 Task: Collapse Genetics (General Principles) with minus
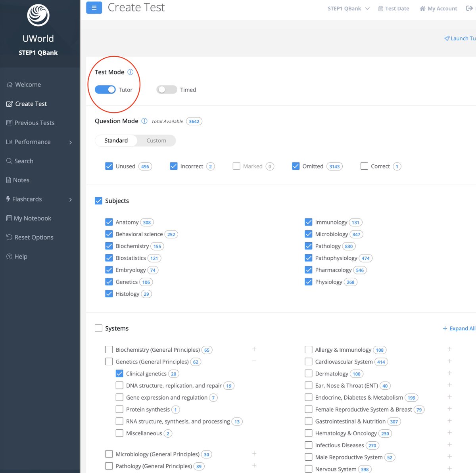[x=254, y=361]
